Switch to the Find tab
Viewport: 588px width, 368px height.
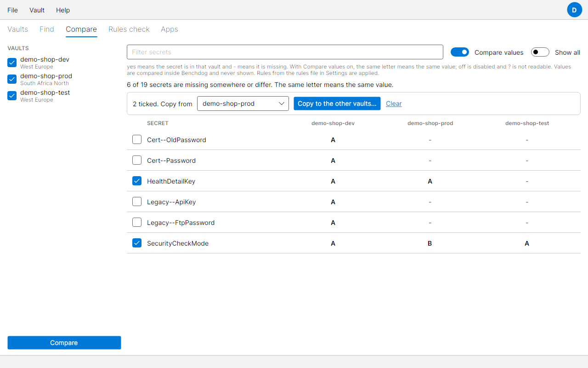47,29
